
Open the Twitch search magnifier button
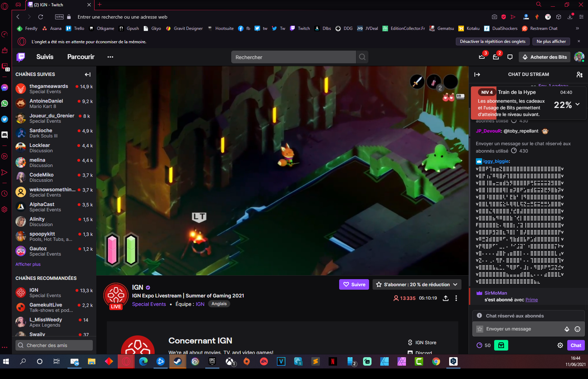pos(362,57)
